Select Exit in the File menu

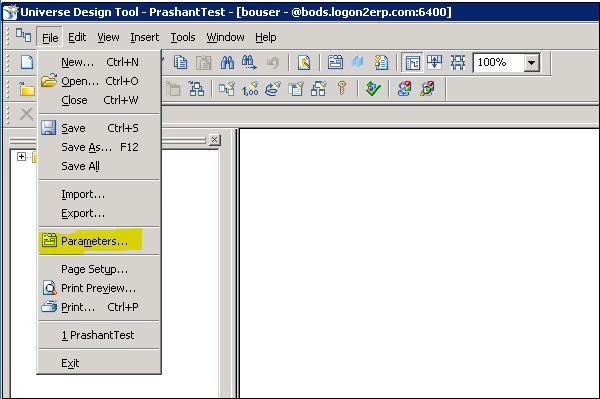tap(99, 363)
